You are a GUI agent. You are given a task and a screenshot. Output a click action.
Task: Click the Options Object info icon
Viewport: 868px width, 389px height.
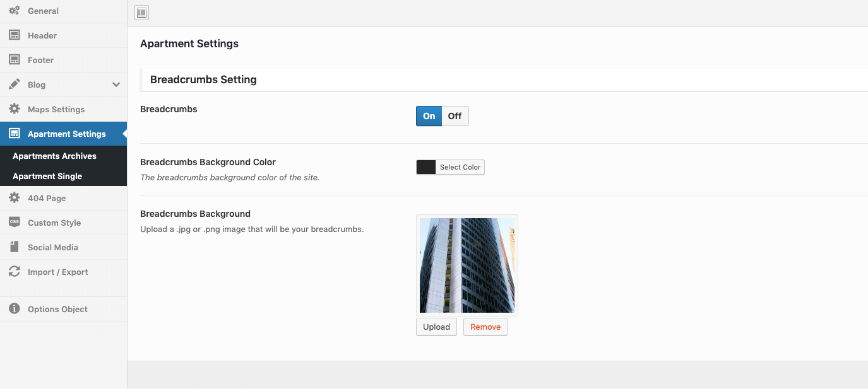14,309
